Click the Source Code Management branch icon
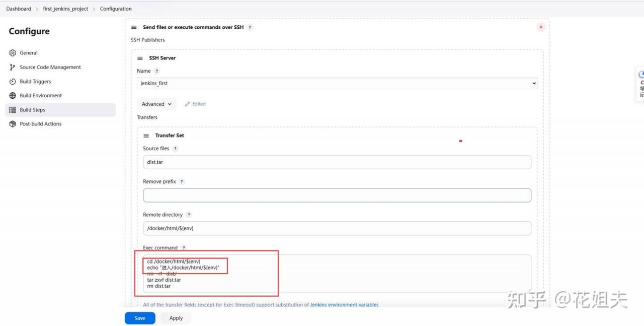Screen dimensions: 644x326 (x=13, y=67)
